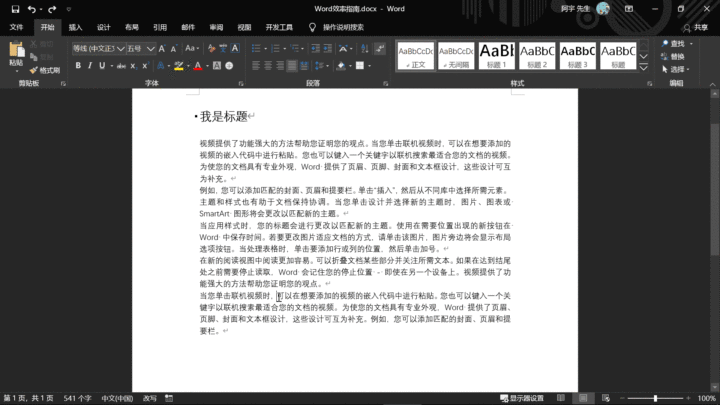Image resolution: width=720 pixels, height=405 pixels.
Task: Click the Center alignment icon
Action: pos(268,66)
